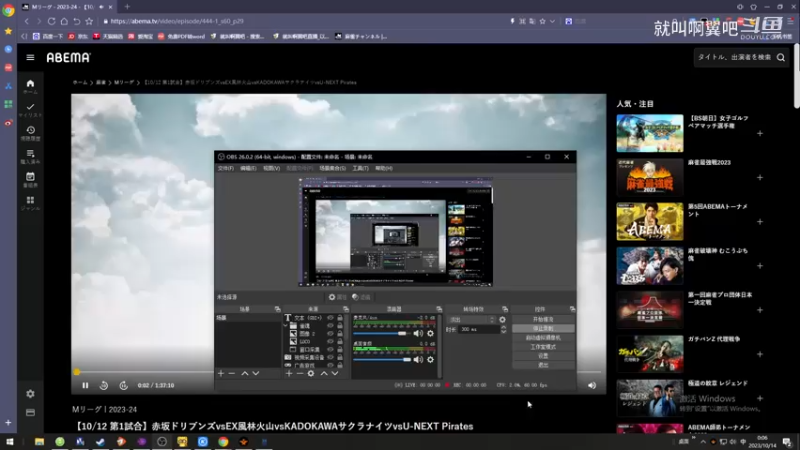Lock the OBS text (GDI+) source
800x450 pixels.
click(x=340, y=318)
